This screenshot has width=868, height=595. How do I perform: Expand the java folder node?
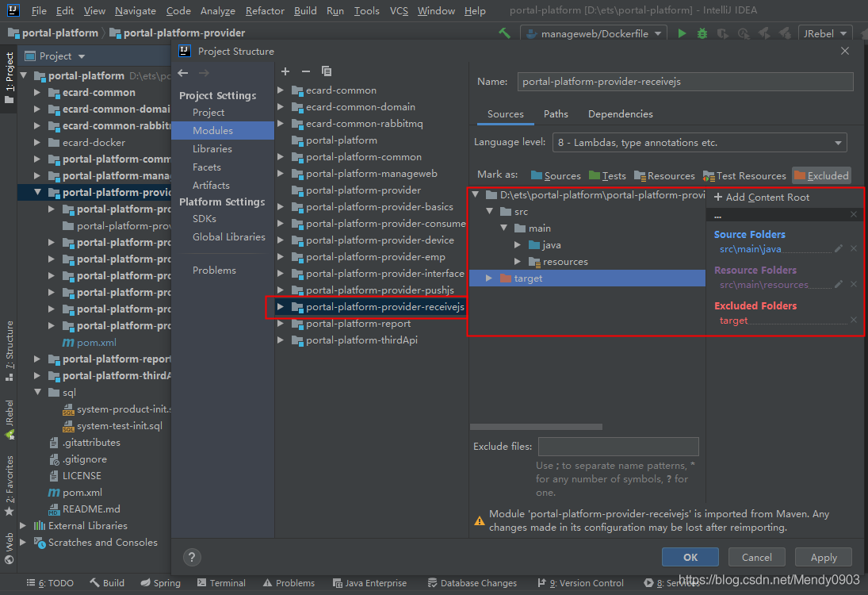coord(518,245)
